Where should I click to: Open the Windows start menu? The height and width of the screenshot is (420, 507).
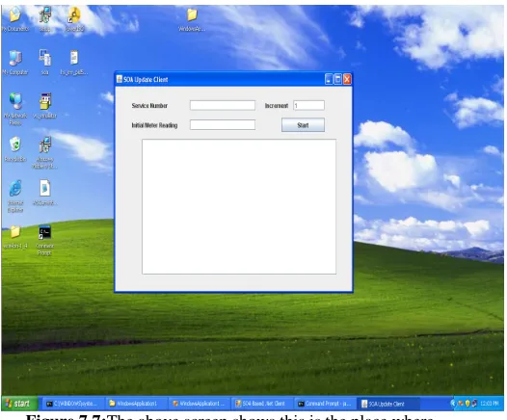click(19, 404)
